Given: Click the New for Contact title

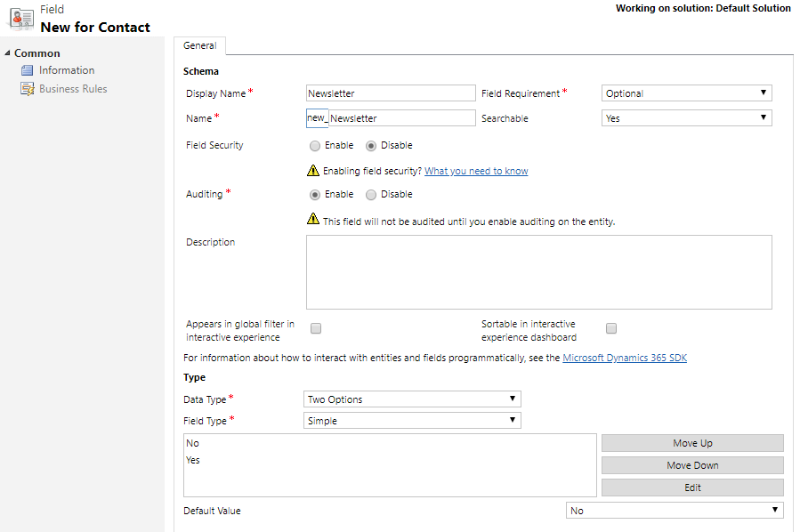Looking at the screenshot, I should point(95,27).
